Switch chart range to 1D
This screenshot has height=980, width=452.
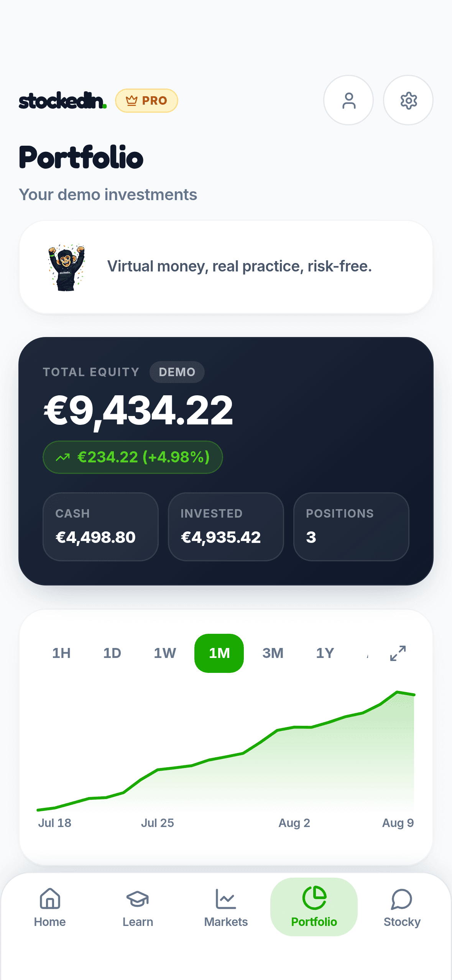click(x=112, y=653)
